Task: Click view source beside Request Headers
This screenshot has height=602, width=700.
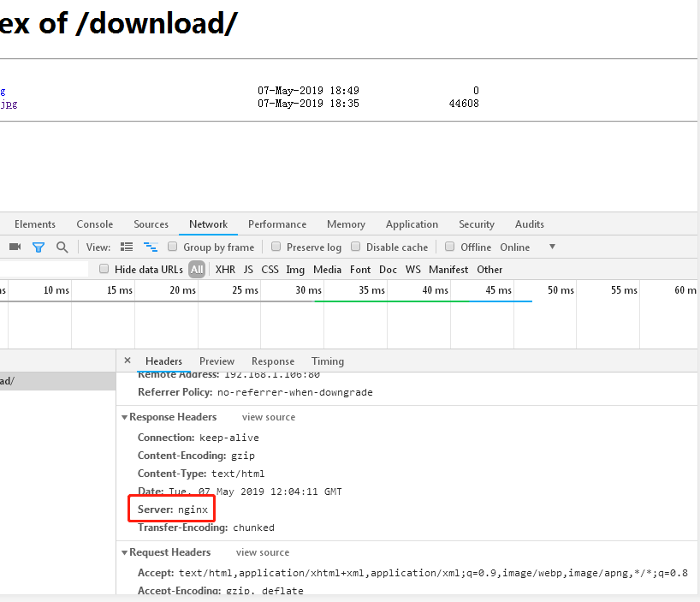Action: (x=263, y=552)
